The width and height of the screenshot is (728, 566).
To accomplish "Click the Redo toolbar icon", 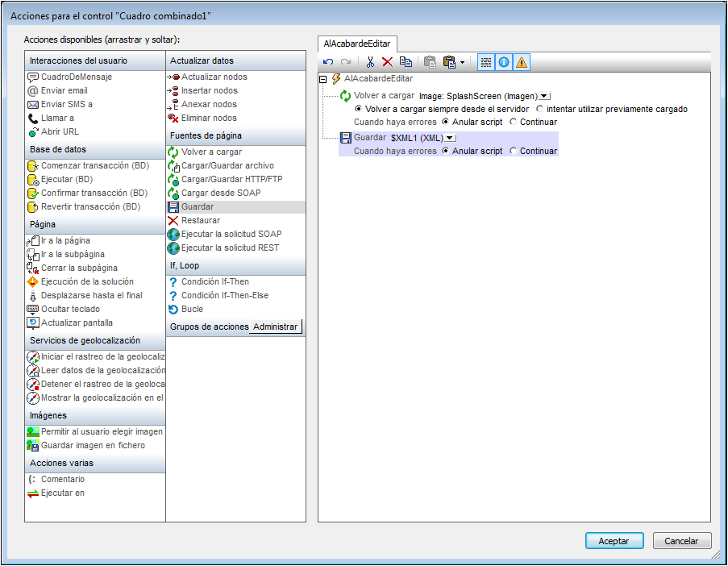I will pos(345,62).
